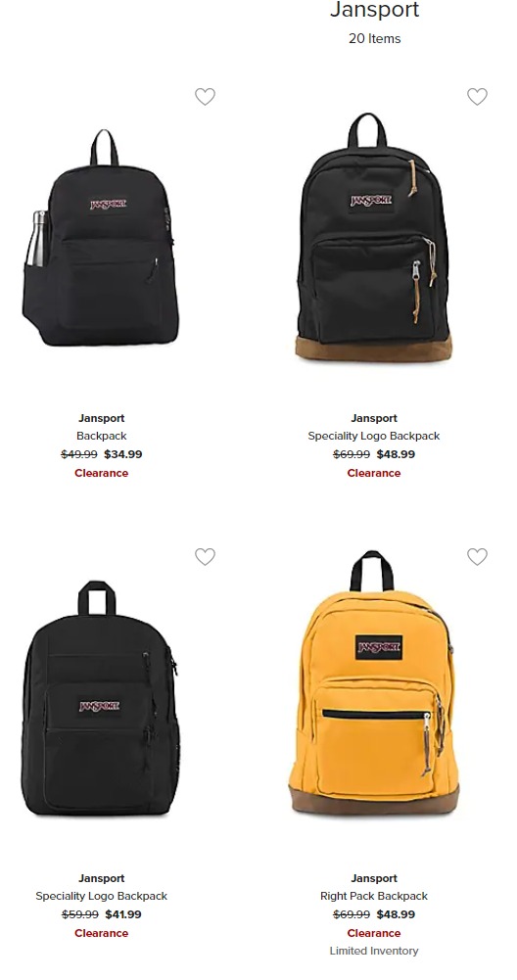Screen dimensions: 517x980
Task: Toggle wishlist heart on $48.99 black Speciality Logo Backpack
Action: tap(477, 96)
